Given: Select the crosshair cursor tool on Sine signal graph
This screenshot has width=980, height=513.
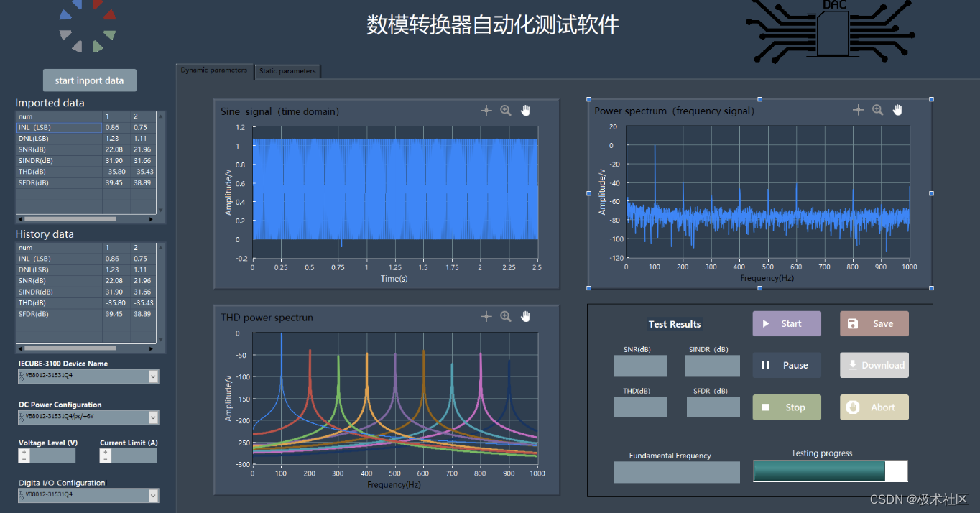Looking at the screenshot, I should coord(486,110).
